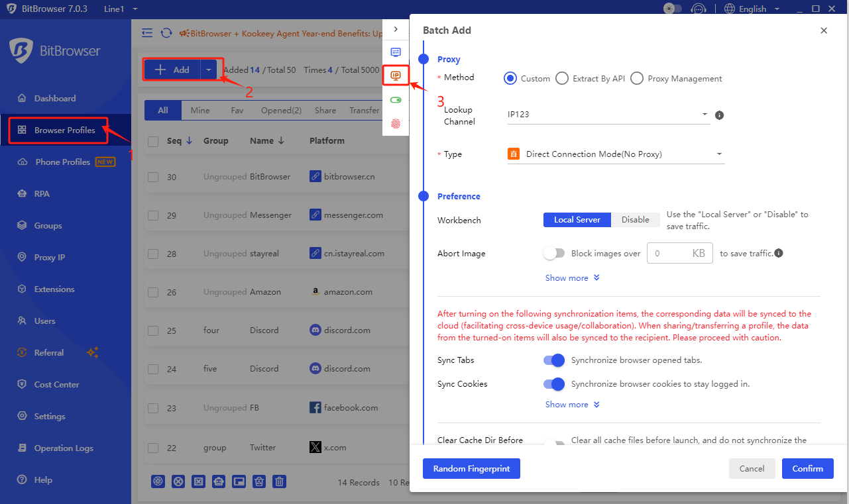Expand Show more under Sync Cookies
The height and width of the screenshot is (504, 849).
tap(573, 405)
